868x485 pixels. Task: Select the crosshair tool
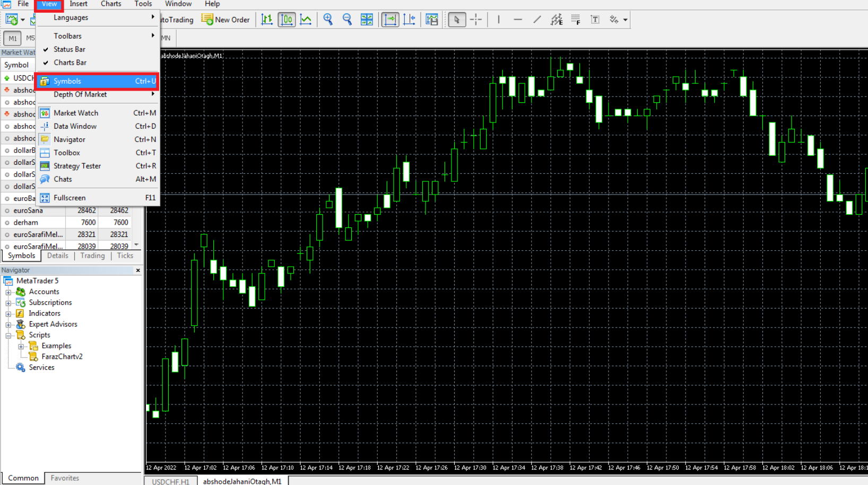pos(476,20)
